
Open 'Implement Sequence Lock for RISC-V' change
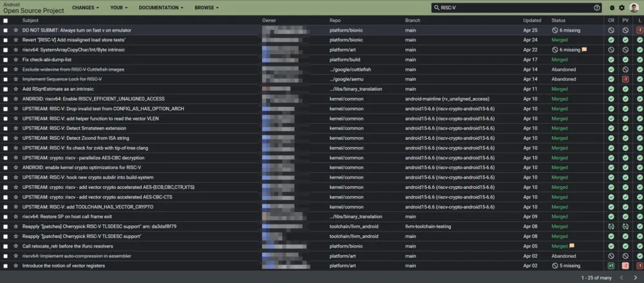point(62,79)
